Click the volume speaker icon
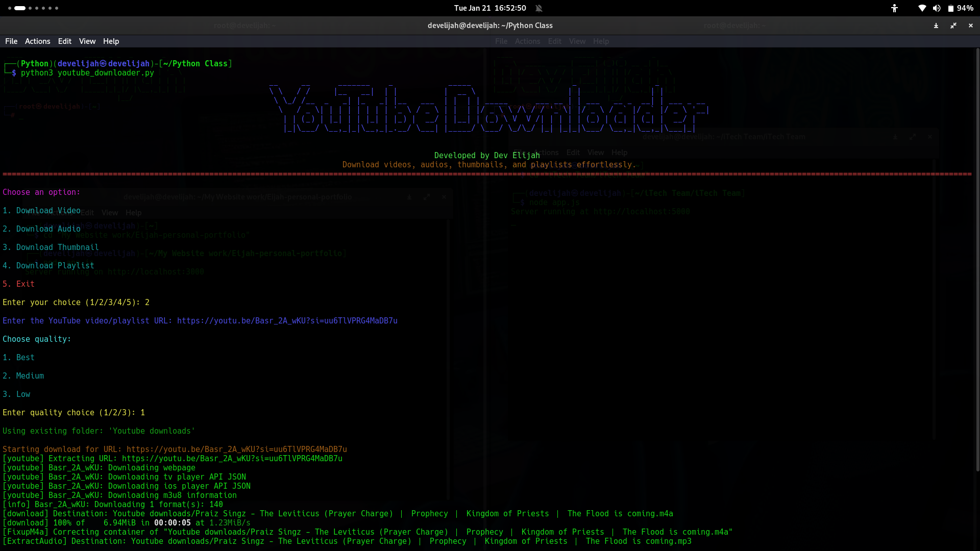This screenshot has height=551, width=980. point(937,8)
